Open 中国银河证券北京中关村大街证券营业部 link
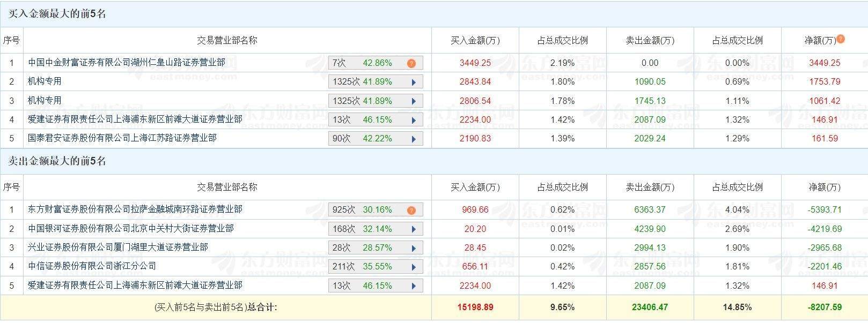Viewport: 868px width, 323px height. pyautogui.click(x=131, y=229)
